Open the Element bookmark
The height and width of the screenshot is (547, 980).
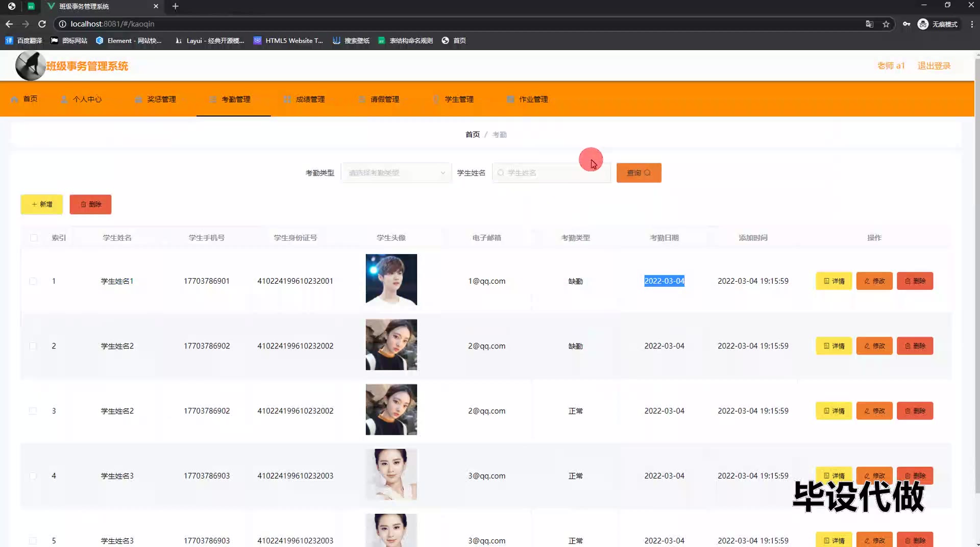tap(129, 40)
